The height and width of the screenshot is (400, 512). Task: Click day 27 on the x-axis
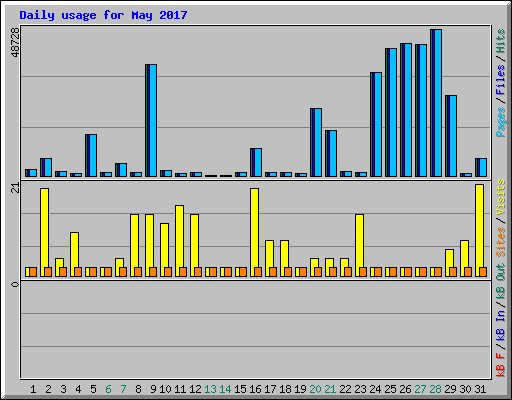[420, 389]
